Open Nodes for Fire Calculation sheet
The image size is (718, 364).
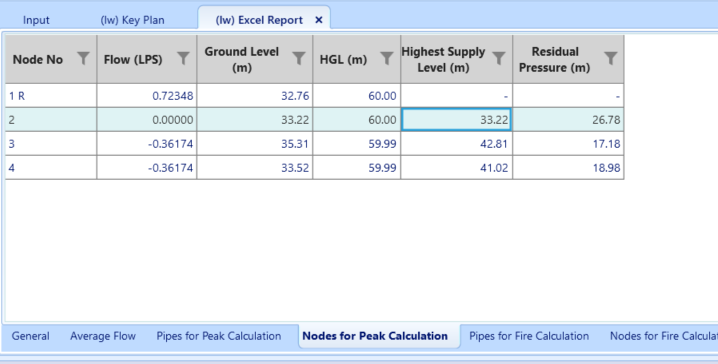tap(664, 336)
